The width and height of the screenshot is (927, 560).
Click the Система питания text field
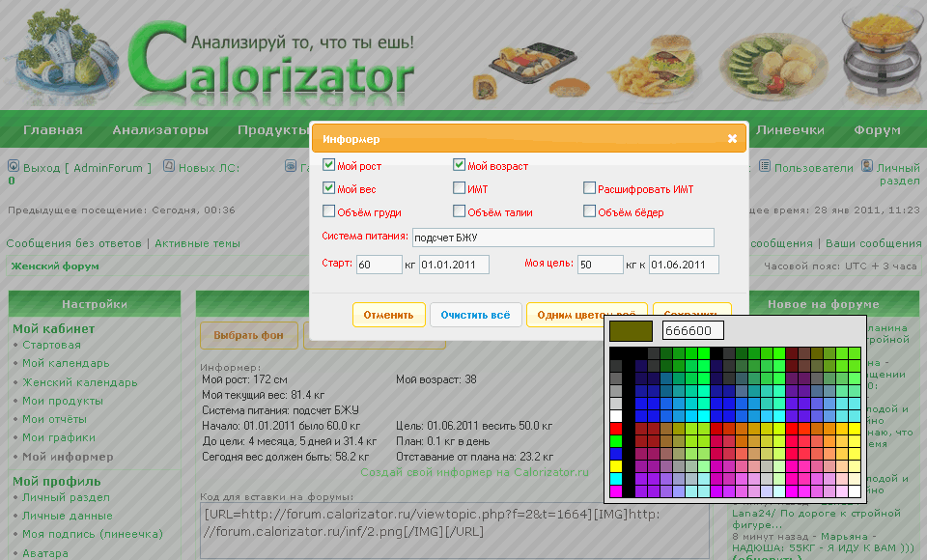click(x=562, y=238)
